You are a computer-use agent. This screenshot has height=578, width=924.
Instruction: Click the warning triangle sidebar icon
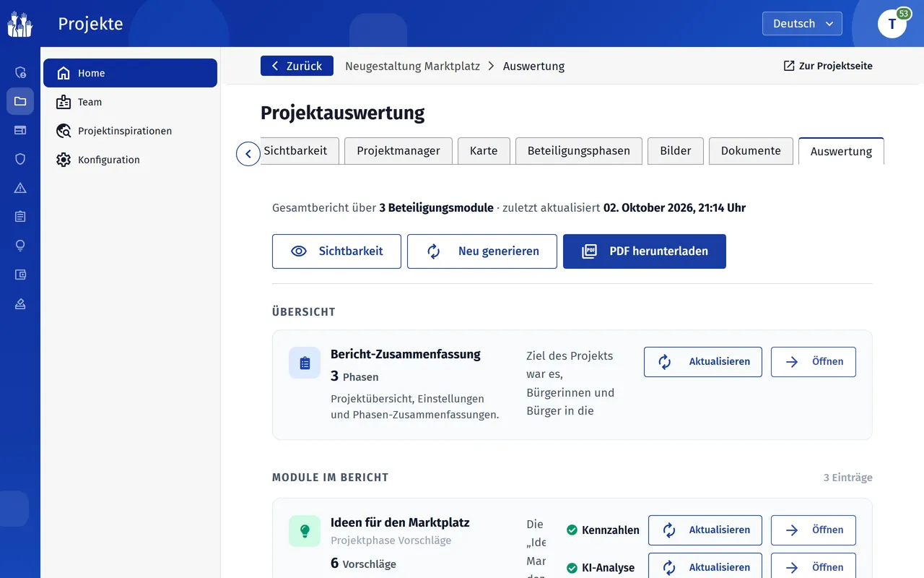pos(20,188)
